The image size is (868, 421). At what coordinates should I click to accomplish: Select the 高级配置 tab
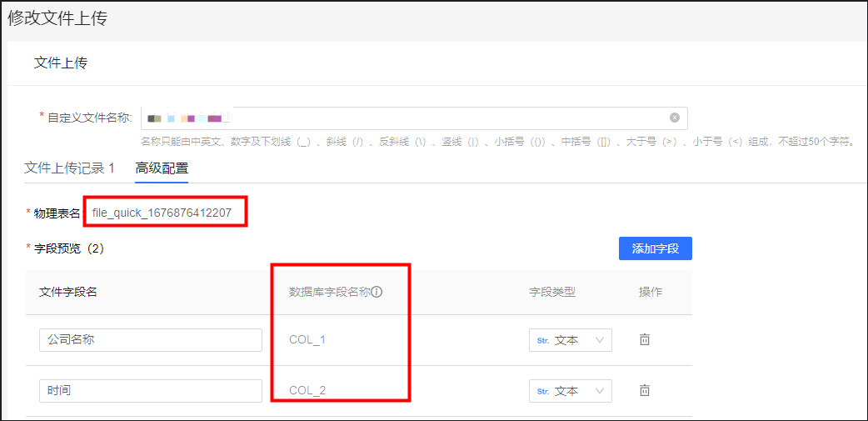click(162, 168)
